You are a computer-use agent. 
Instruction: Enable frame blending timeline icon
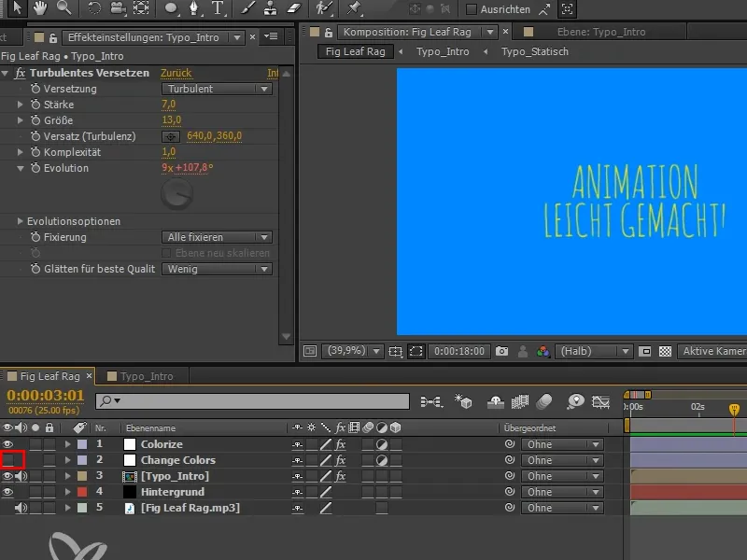coord(520,402)
